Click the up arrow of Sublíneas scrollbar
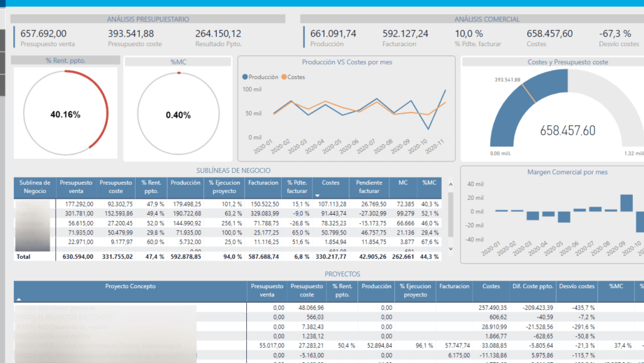The height and width of the screenshot is (363, 644). pos(450,185)
